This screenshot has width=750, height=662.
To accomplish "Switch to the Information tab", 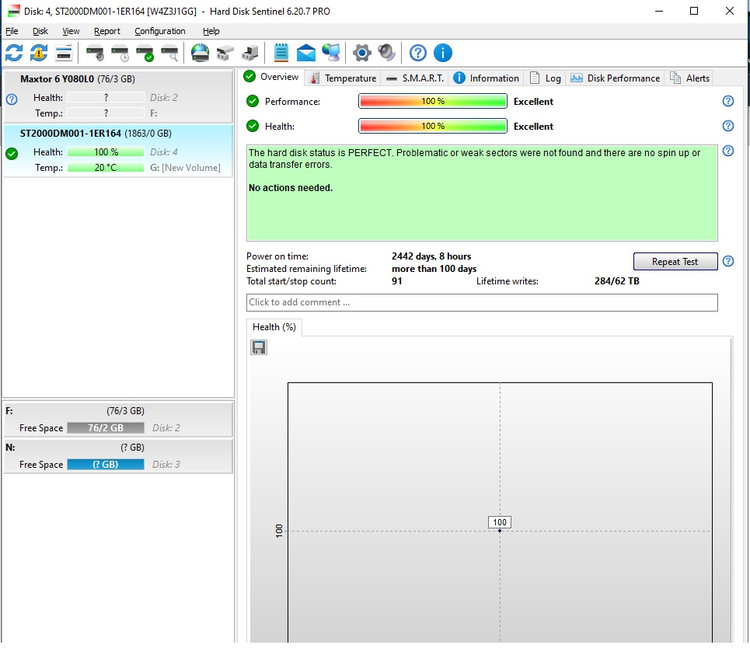I will point(486,78).
